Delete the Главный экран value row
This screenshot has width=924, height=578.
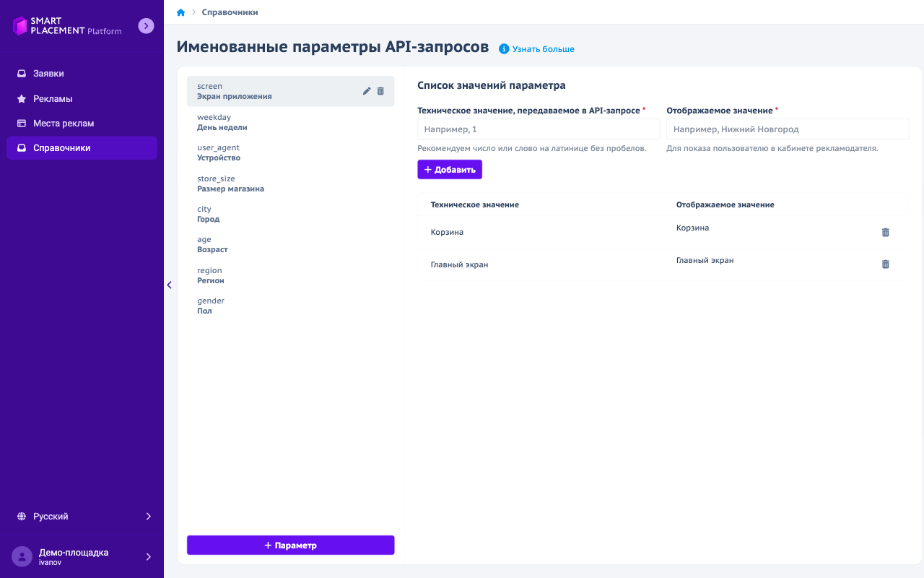point(886,264)
